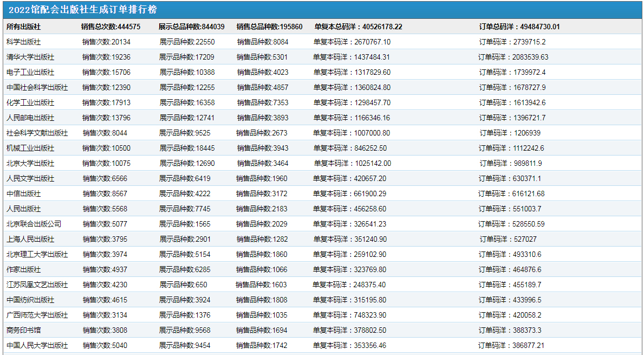Click 科学出版社 订单码洋 2739715.2 value

(x=512, y=42)
